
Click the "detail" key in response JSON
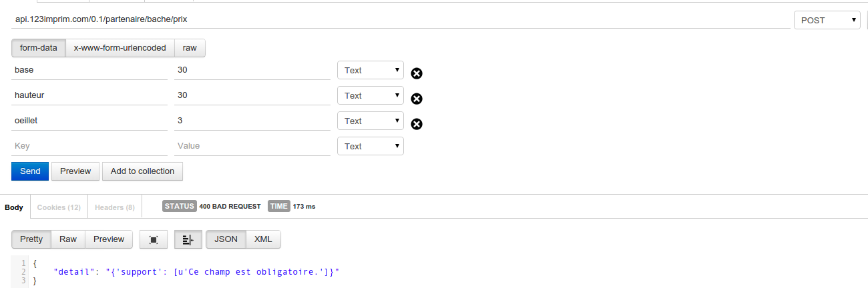click(74, 272)
